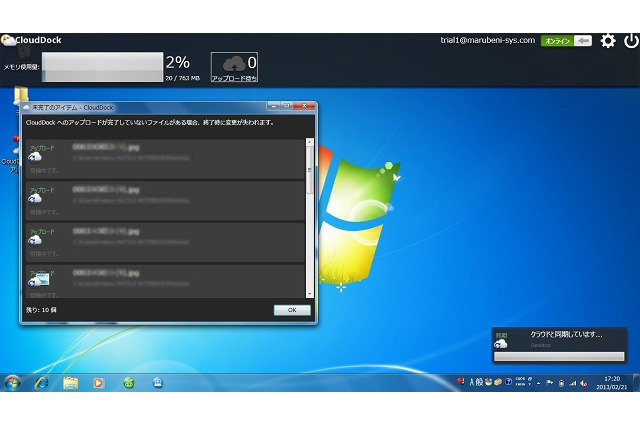Toggle KANA lock indicator in language bar
Image resolution: width=640 pixels, height=426 pixels.
pyautogui.click(x=520, y=384)
